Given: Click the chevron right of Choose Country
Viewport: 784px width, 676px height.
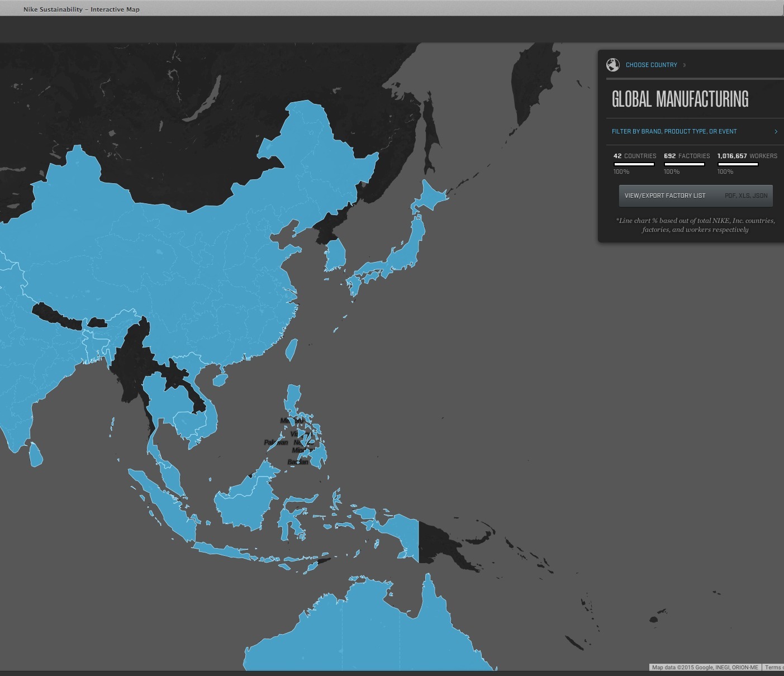Looking at the screenshot, I should pyautogui.click(x=685, y=65).
